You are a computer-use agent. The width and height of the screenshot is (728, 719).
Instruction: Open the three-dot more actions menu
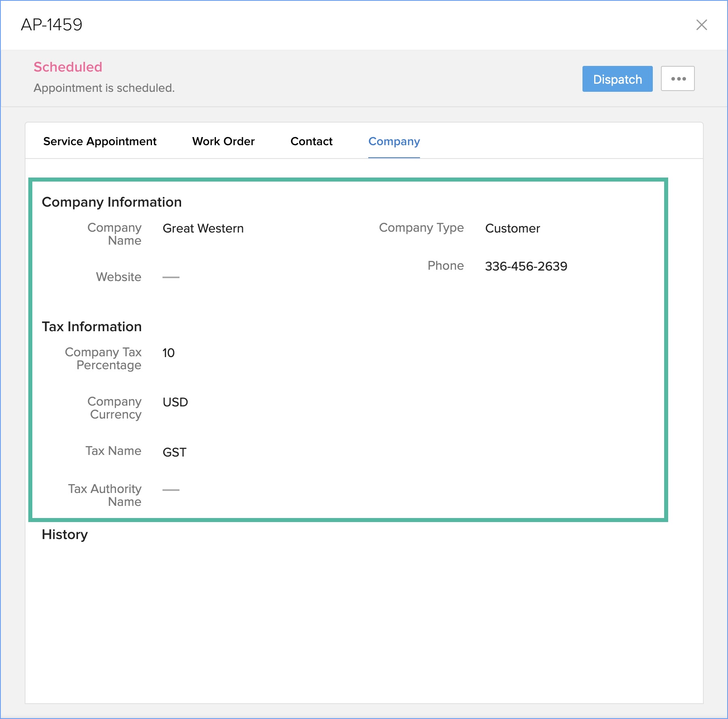(x=677, y=79)
